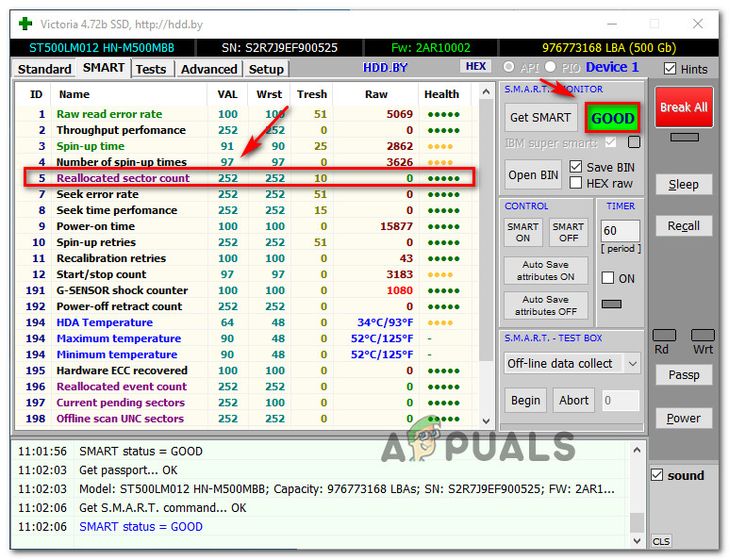
Task: Open the Off-line data collect dropdown
Action: (x=572, y=363)
